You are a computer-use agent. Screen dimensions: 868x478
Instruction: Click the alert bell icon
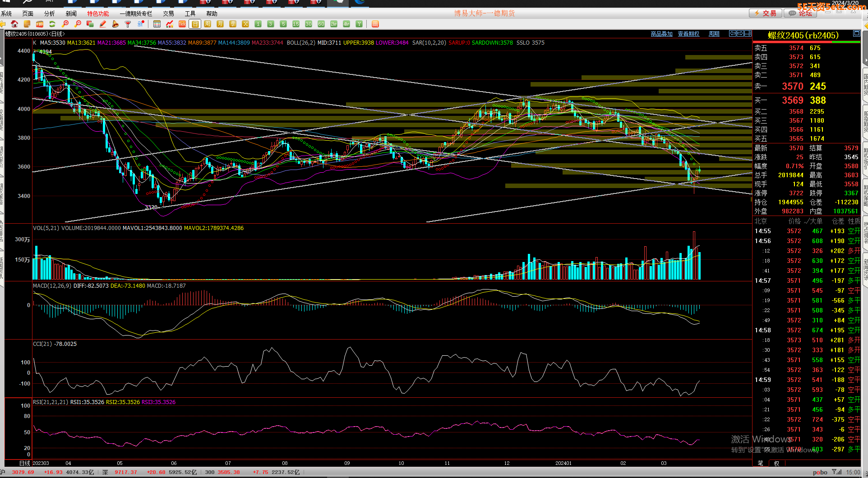[x=115, y=24]
